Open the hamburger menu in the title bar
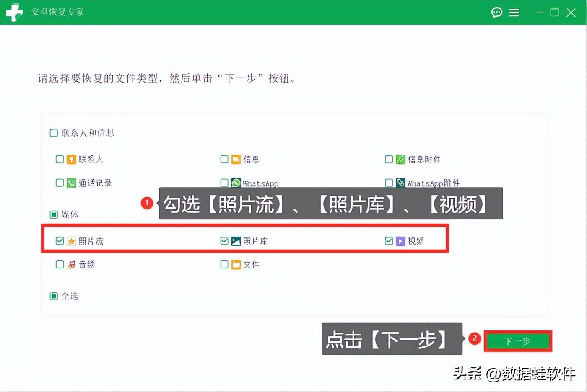 click(514, 13)
